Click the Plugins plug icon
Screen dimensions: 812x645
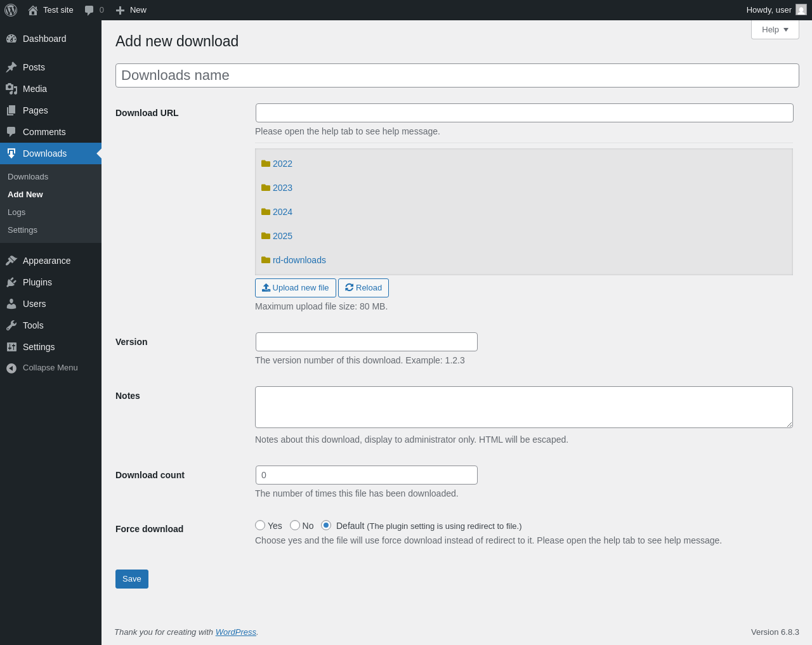[11, 282]
